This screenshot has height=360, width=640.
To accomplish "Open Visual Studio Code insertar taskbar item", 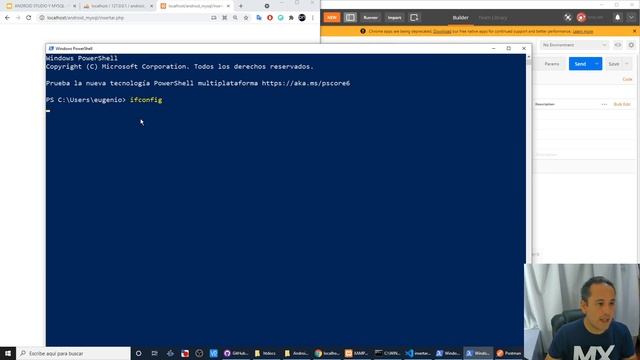I will pos(418,353).
